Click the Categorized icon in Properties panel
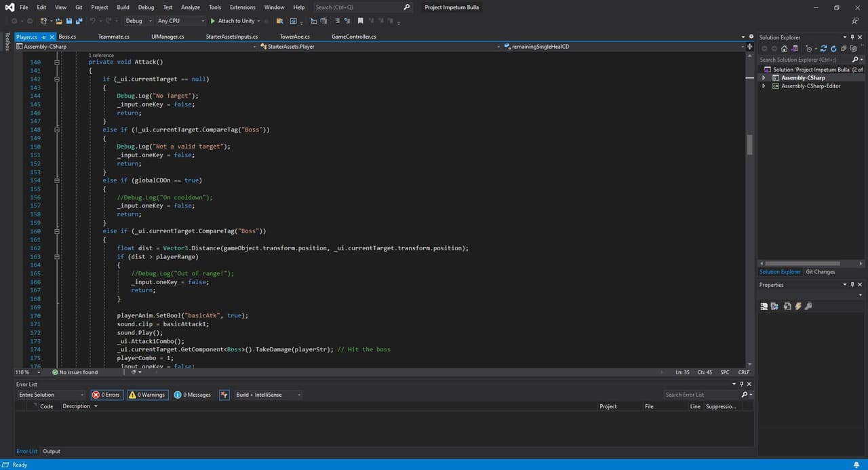 (764, 306)
